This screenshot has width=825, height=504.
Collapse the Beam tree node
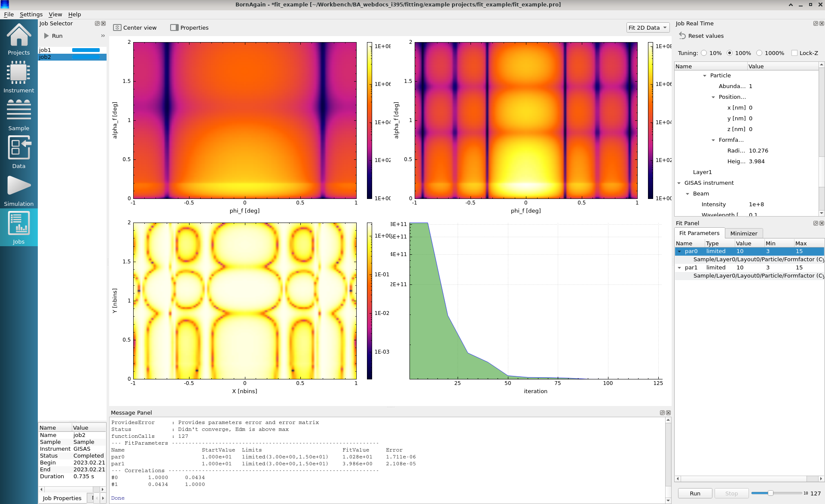coord(687,194)
